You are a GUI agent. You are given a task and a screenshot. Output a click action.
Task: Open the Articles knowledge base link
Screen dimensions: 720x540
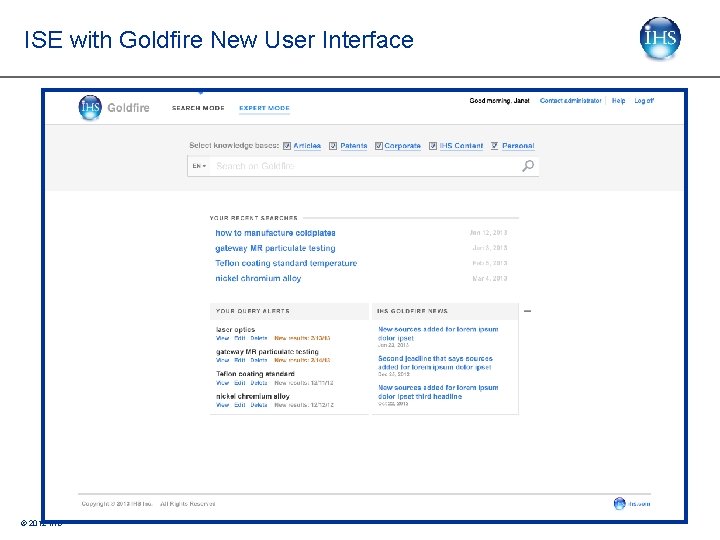307,146
